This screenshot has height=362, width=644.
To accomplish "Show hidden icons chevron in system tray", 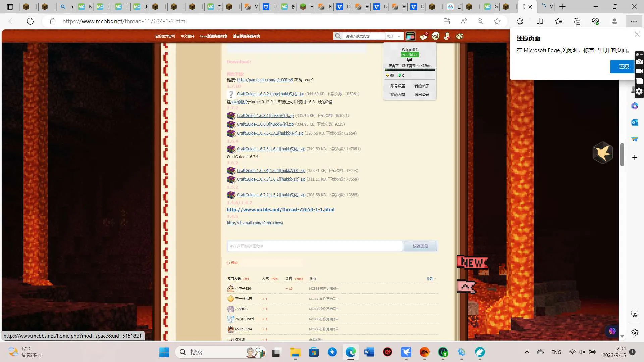I will point(527,352).
